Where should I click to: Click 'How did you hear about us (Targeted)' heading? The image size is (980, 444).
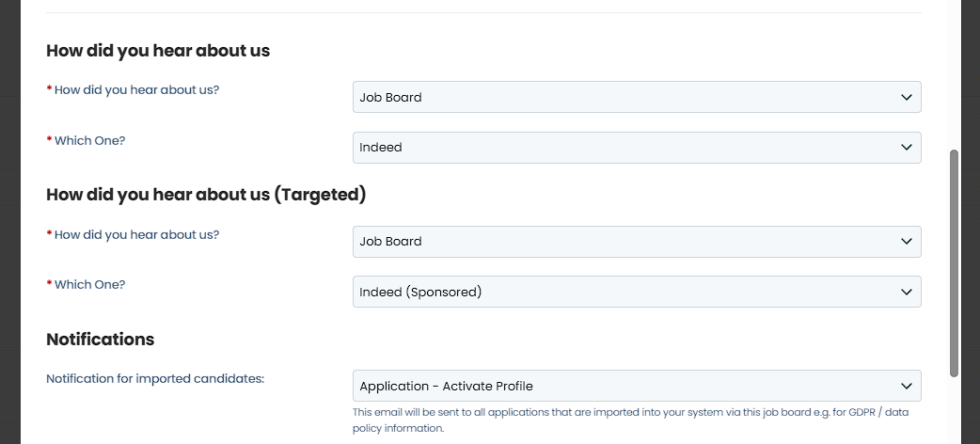pyautogui.click(x=206, y=195)
